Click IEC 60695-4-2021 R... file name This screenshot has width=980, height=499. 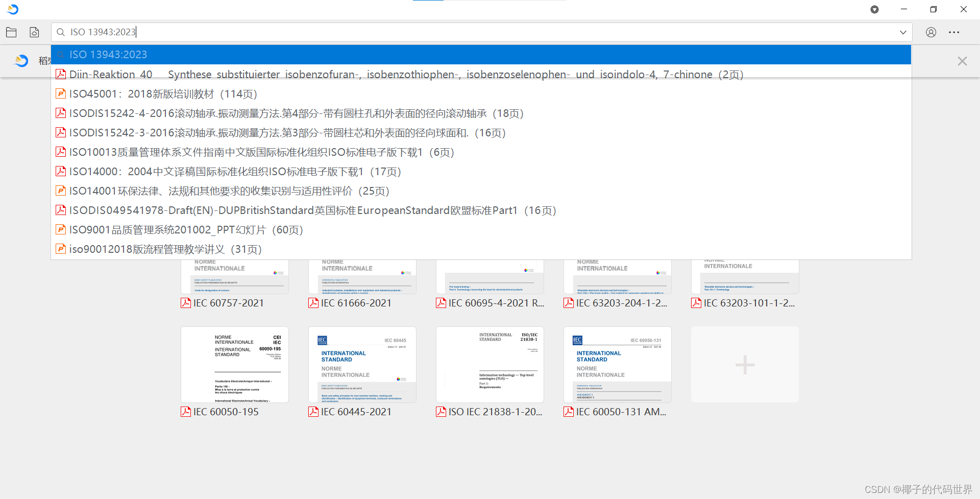pos(497,303)
